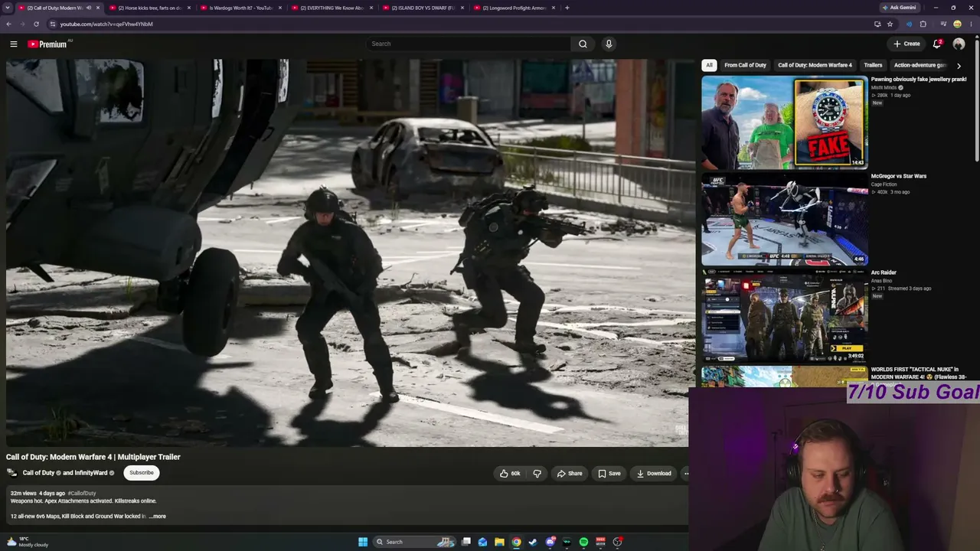Image resolution: width=980 pixels, height=551 pixels.
Task: Open the browser extensions puzzle icon
Action: (923, 24)
